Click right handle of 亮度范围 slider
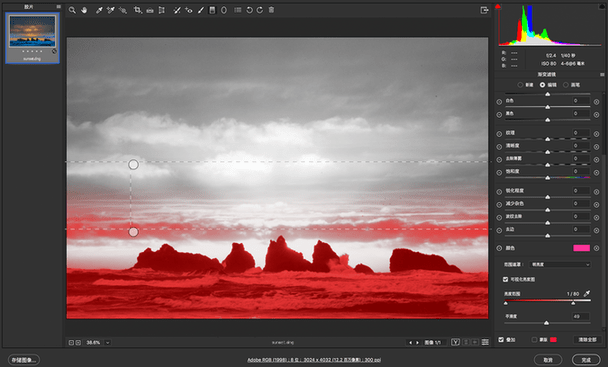This screenshot has height=367, width=608. point(573,303)
